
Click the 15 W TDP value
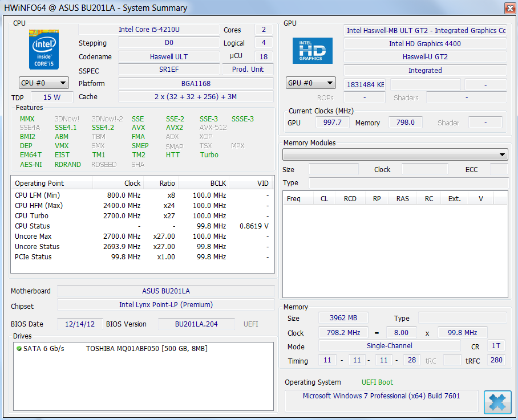point(52,97)
